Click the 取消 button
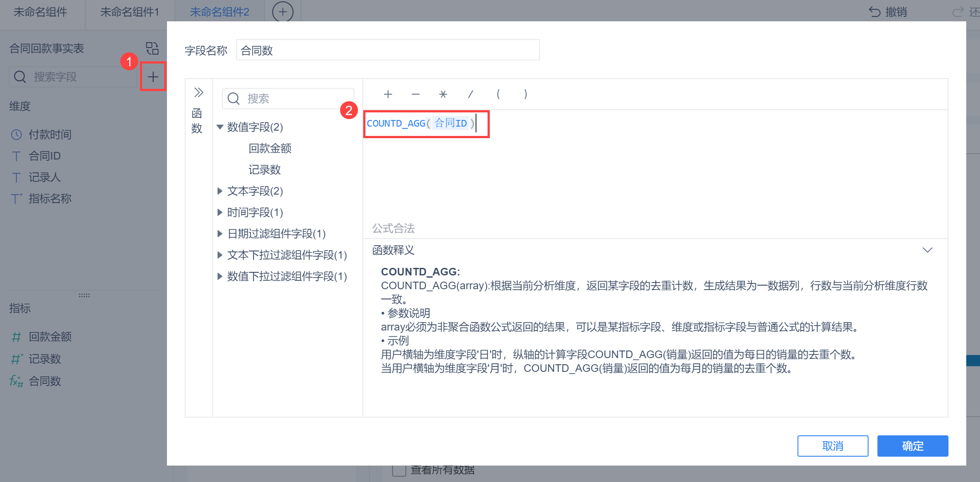 click(x=832, y=446)
